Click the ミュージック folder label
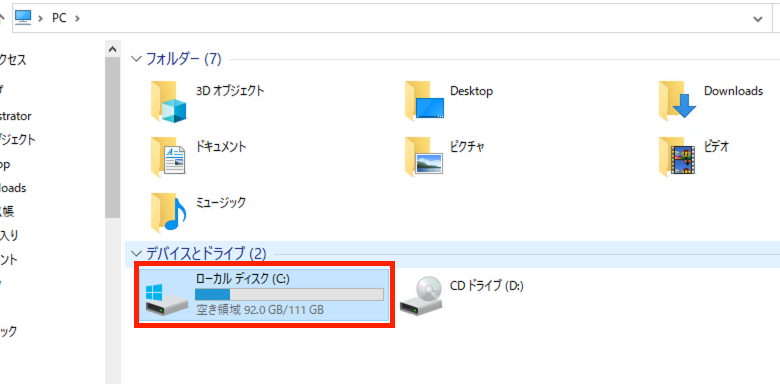The height and width of the screenshot is (384, 780). 221,202
